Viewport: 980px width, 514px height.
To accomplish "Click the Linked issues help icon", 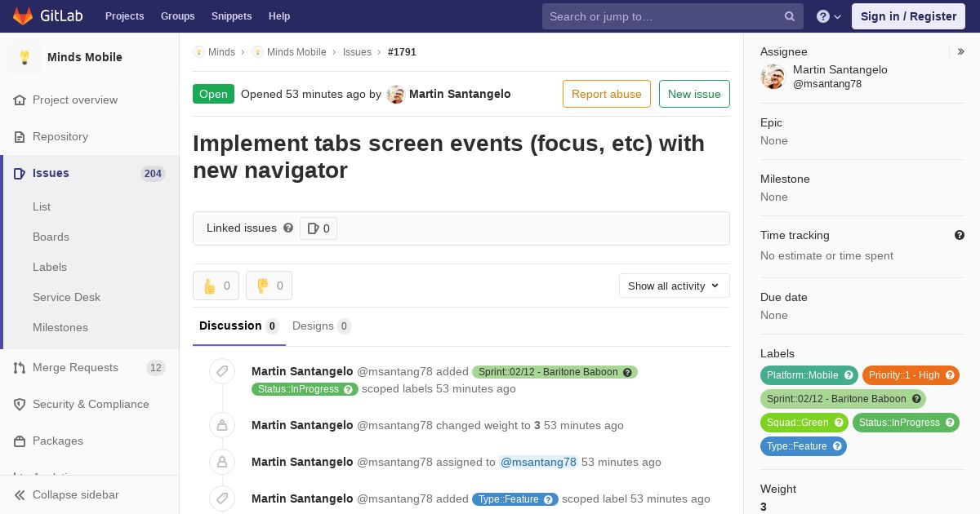I will click(288, 228).
